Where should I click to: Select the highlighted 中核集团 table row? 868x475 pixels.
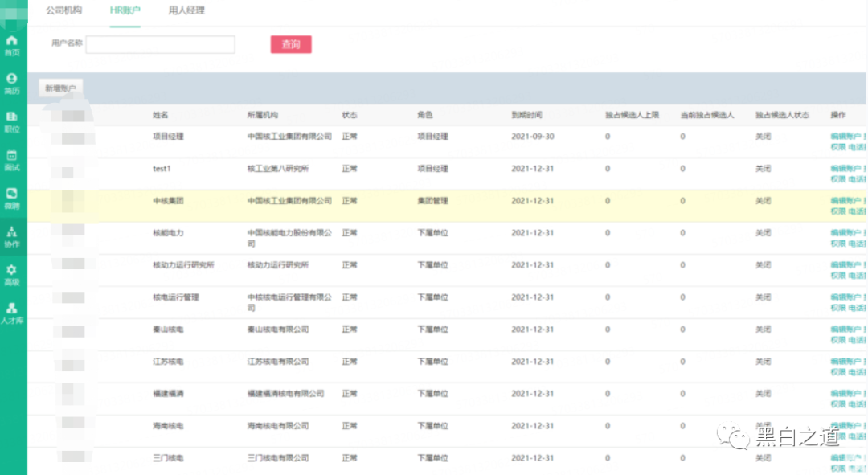click(402, 201)
